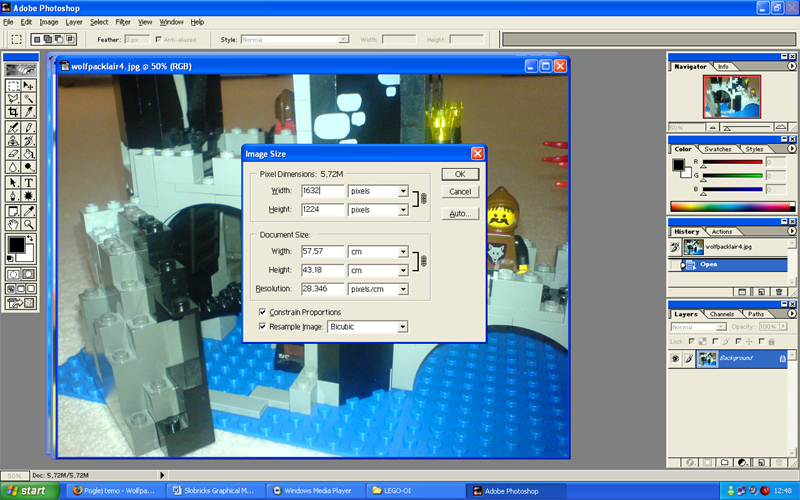Image resolution: width=800 pixels, height=500 pixels.
Task: Click new layer icon in Layers palette
Action: click(761, 462)
